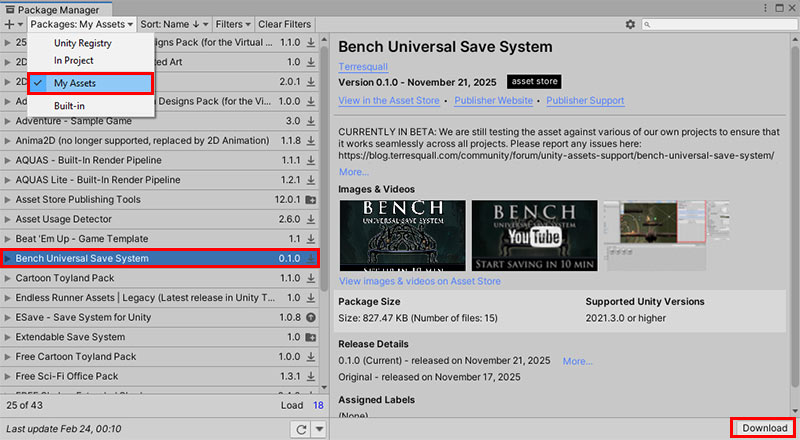800x440 pixels.
Task: Expand the Asset Usage Detector row
Action: [x=7, y=219]
